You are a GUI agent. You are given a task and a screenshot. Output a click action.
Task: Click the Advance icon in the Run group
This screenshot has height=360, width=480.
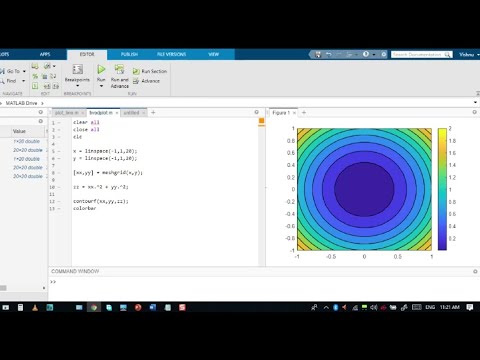[x=136, y=81]
